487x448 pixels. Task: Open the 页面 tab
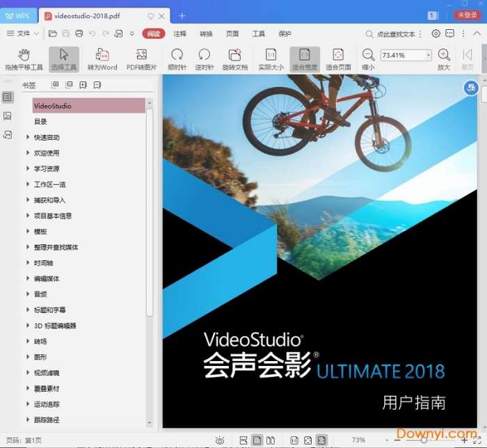click(232, 33)
